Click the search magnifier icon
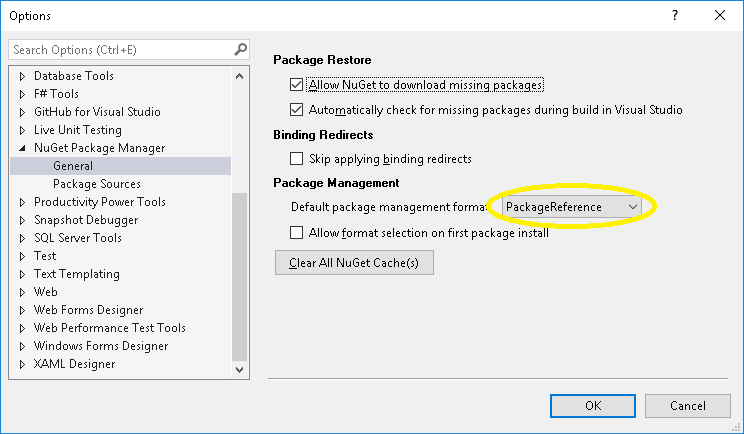The height and width of the screenshot is (434, 744). click(240, 49)
